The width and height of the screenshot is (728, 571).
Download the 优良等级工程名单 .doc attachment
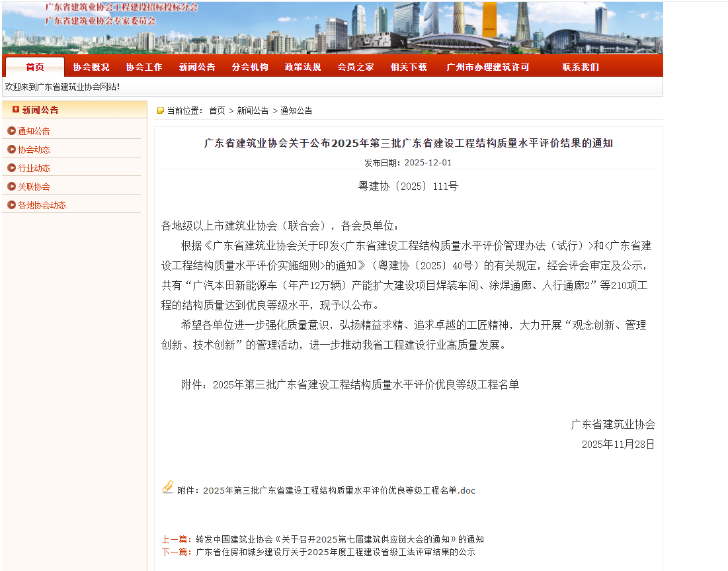(x=339, y=491)
